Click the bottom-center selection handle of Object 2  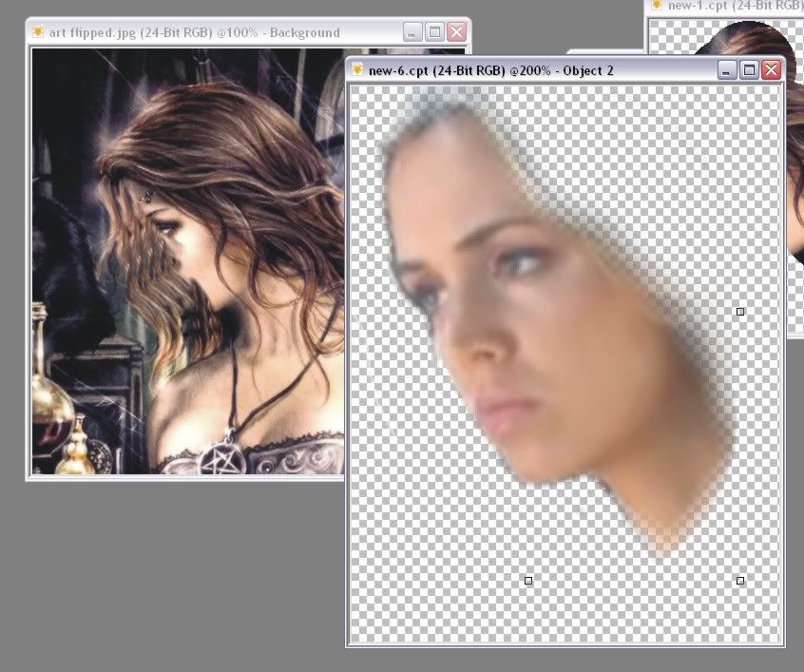tap(528, 581)
